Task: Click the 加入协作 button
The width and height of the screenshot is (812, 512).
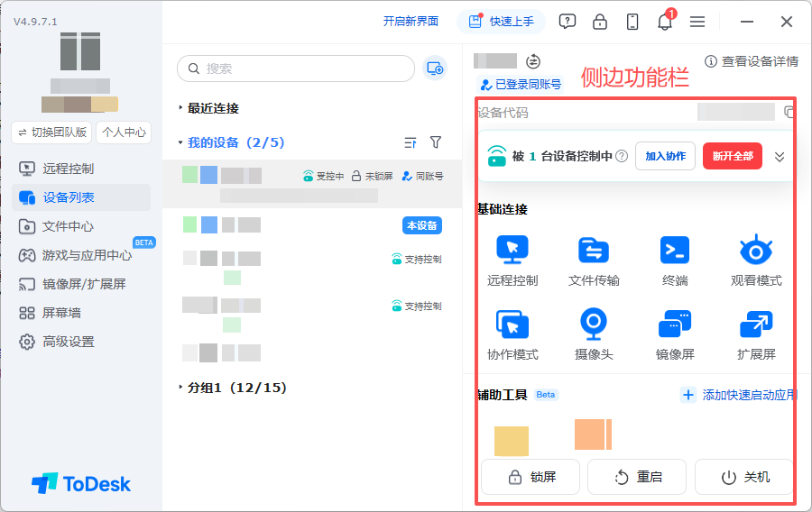Action: (665, 156)
